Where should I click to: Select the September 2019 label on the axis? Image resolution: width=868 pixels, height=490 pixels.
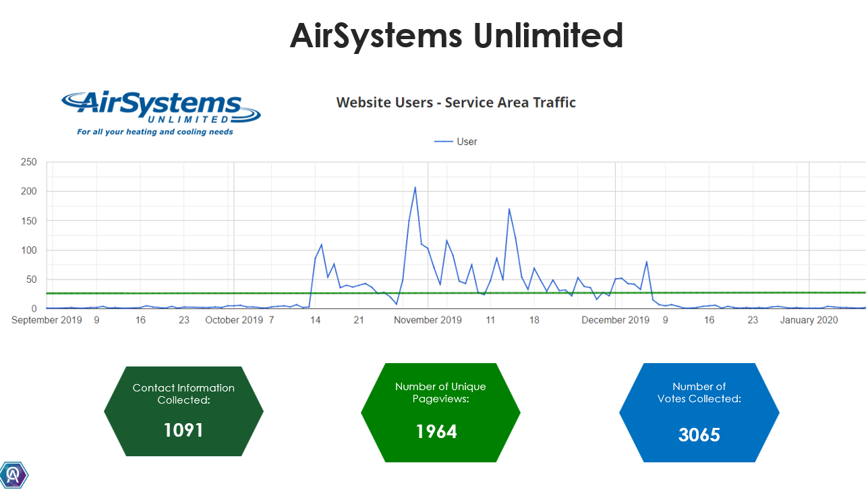point(47,320)
